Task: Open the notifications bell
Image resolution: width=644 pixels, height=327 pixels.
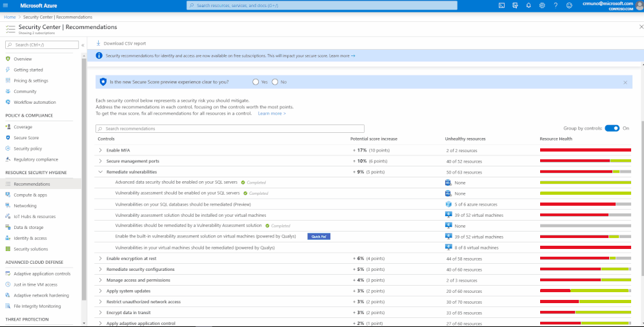Action: click(x=528, y=5)
